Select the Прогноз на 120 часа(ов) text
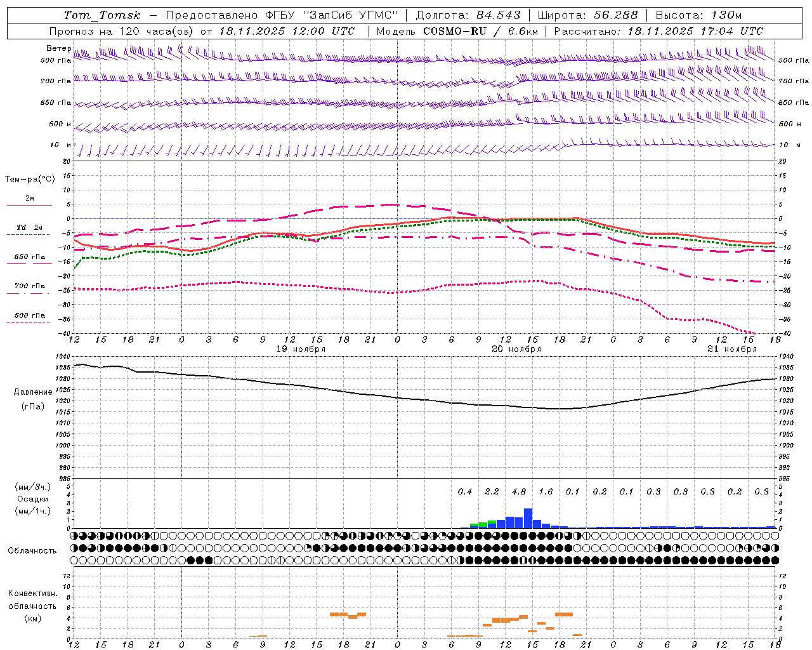Screen dimensions: 812x650 coord(121,31)
